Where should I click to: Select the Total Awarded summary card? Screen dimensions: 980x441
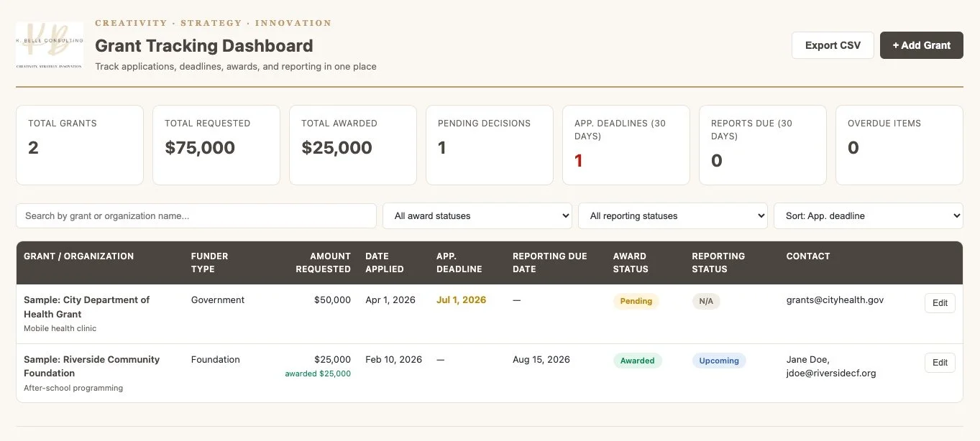tap(353, 145)
